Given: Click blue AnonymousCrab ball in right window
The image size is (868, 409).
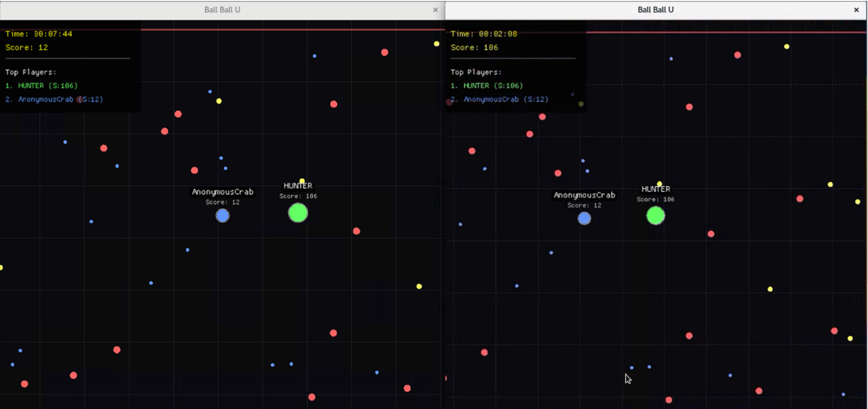Looking at the screenshot, I should point(584,219).
